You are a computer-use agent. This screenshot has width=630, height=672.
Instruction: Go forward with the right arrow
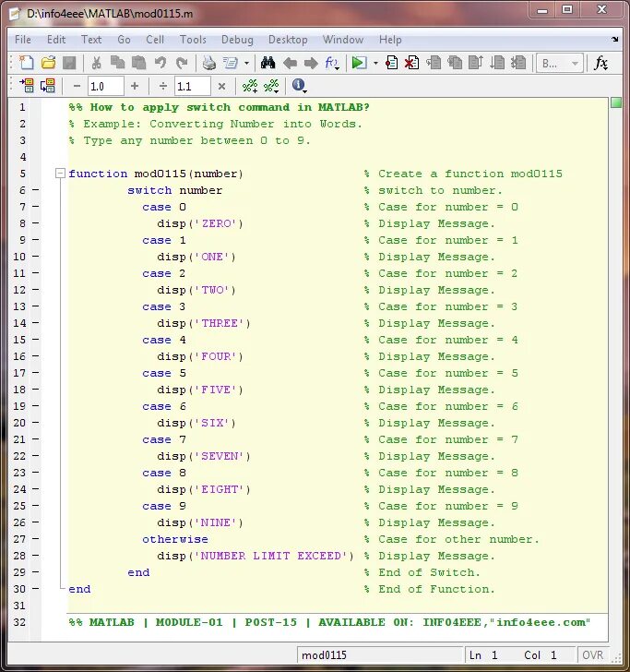click(x=311, y=64)
